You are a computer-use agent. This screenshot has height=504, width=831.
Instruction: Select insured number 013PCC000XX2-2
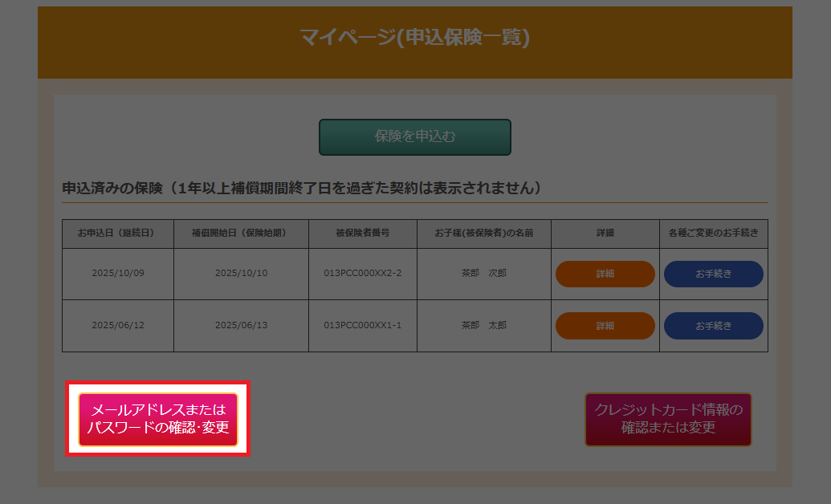pos(363,274)
